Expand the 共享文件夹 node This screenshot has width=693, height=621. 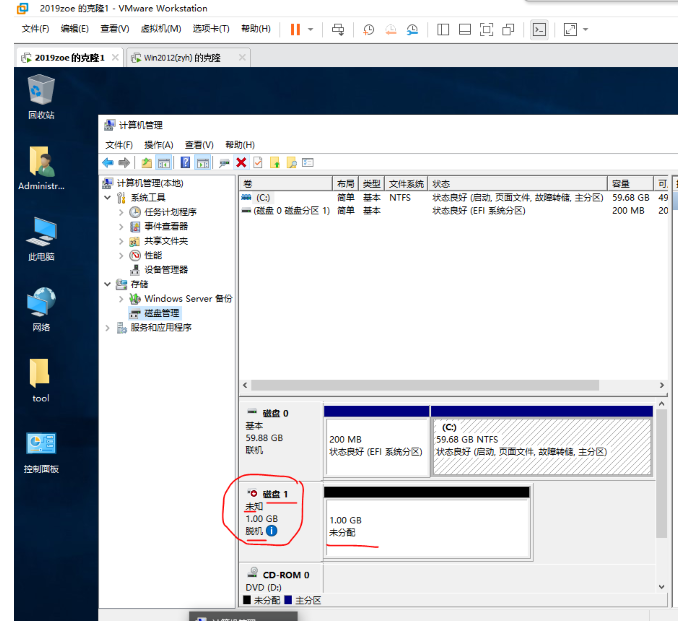click(121, 241)
